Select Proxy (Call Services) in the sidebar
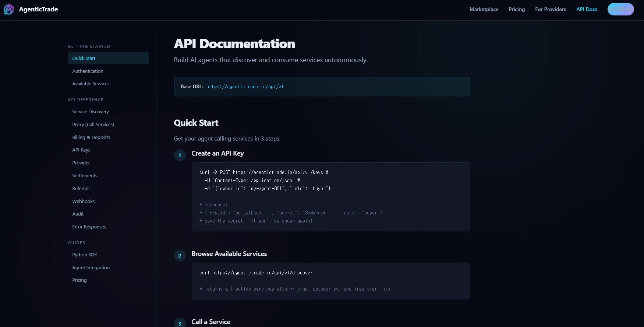 (93, 124)
